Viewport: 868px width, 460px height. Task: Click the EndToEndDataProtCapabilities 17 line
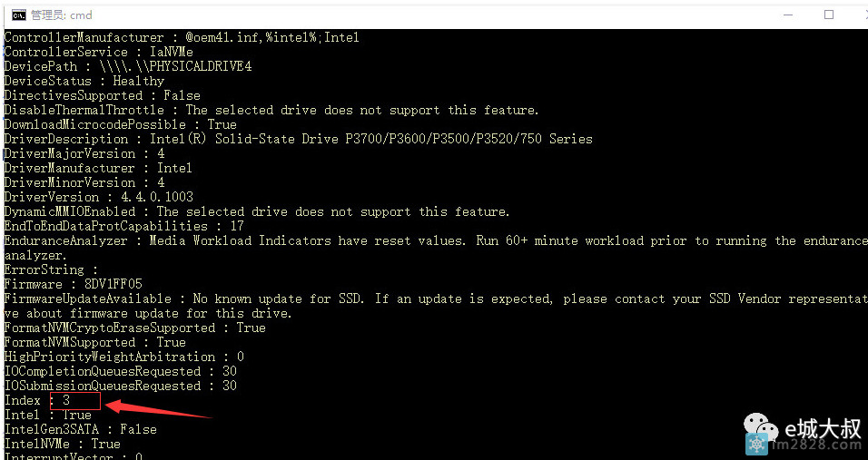[x=124, y=226]
